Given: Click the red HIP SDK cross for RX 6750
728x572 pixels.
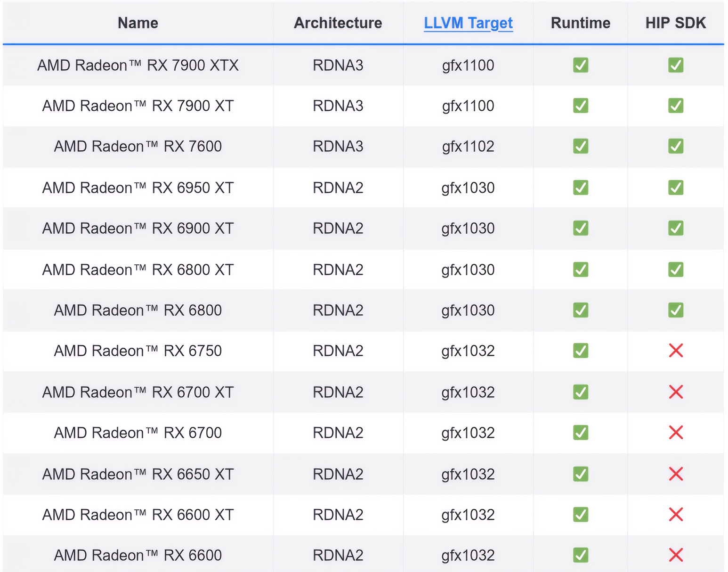Looking at the screenshot, I should click(x=676, y=351).
